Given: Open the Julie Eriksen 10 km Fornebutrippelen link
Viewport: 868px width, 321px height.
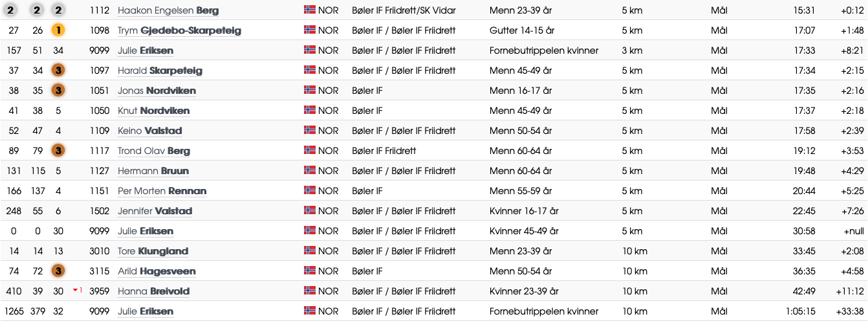Looking at the screenshot, I should click(146, 312).
